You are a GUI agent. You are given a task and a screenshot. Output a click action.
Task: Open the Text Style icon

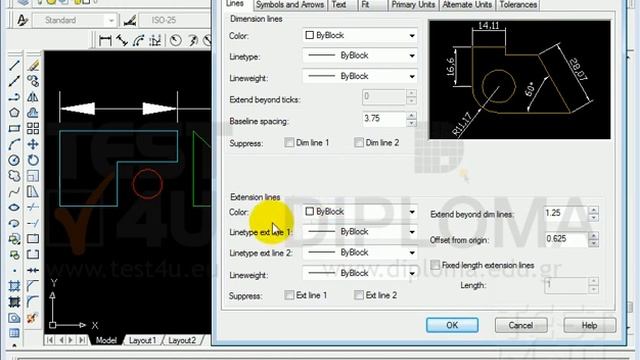(22, 20)
